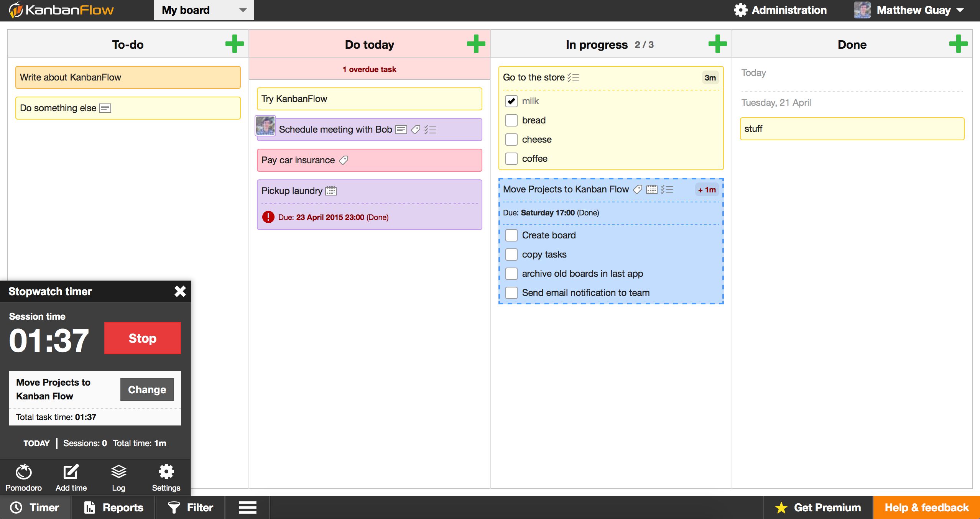Tick the Create board subtask checkbox
Image resolution: width=980 pixels, height=519 pixels.
point(511,235)
